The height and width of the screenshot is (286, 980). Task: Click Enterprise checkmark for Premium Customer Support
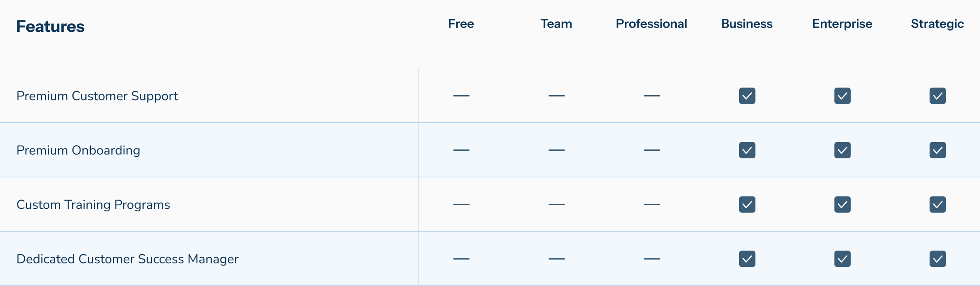(842, 96)
